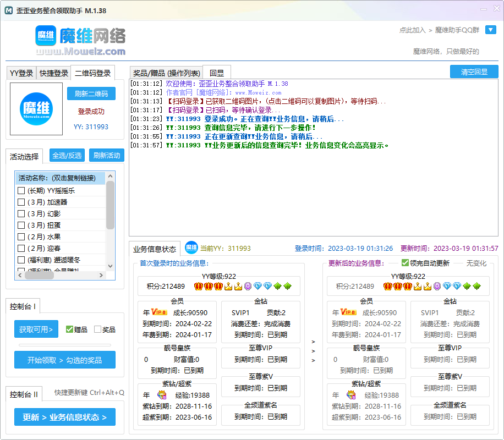Screen dimensions: 504x440
Task: Switch to the 快捷登录 tab
Action: click(x=54, y=73)
